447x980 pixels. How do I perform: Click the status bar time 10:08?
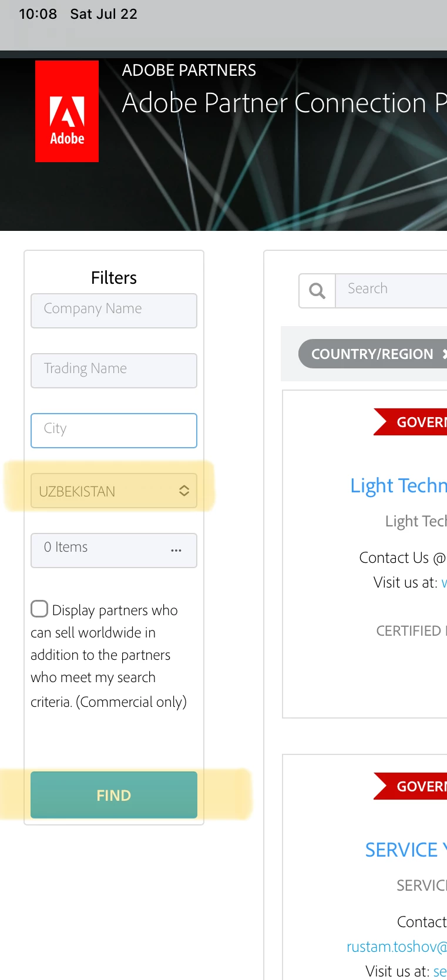tap(38, 14)
